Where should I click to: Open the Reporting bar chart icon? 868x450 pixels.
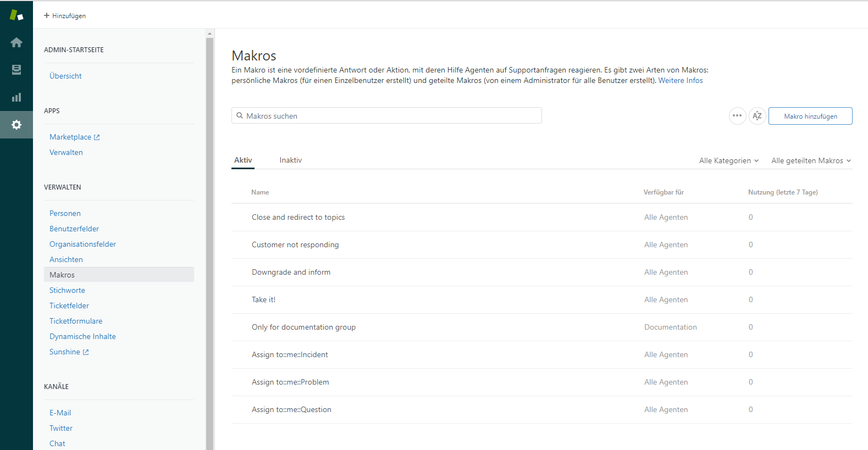[16, 97]
